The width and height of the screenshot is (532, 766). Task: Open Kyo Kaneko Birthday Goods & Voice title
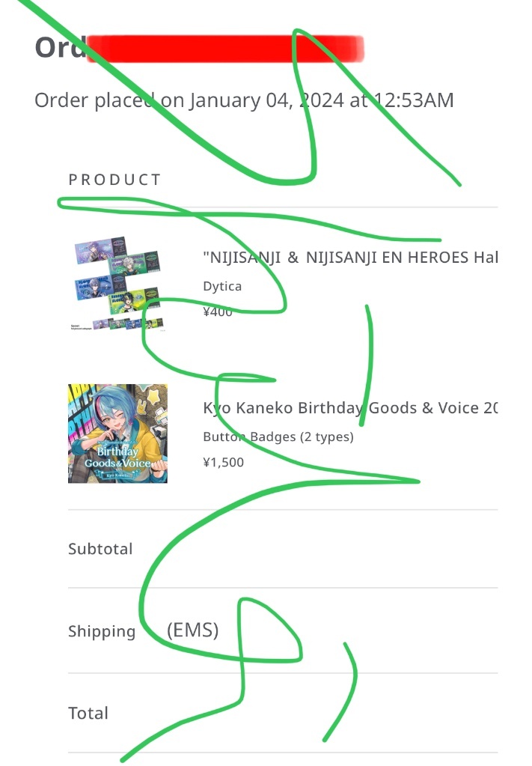click(350, 408)
